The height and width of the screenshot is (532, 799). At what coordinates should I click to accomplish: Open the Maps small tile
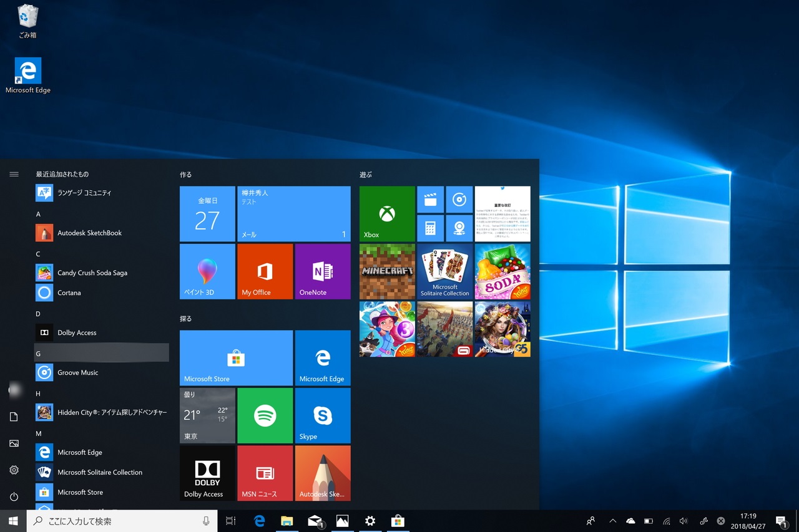tap(459, 228)
